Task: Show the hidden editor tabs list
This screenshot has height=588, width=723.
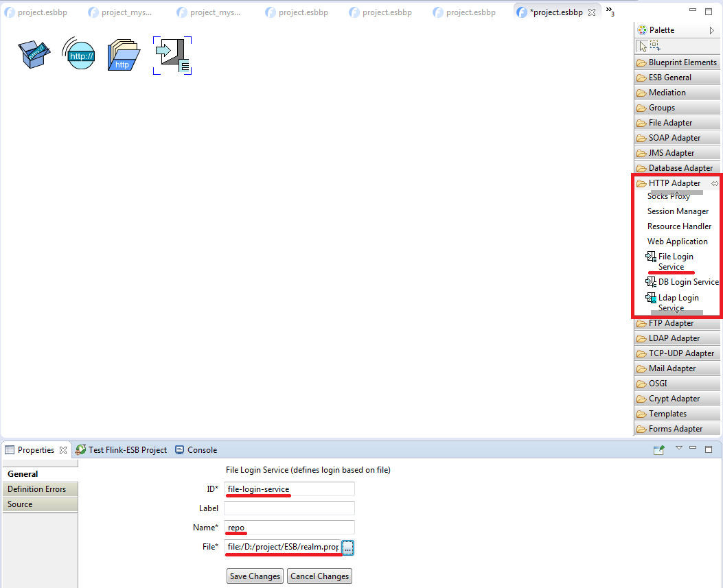Action: 610,12
